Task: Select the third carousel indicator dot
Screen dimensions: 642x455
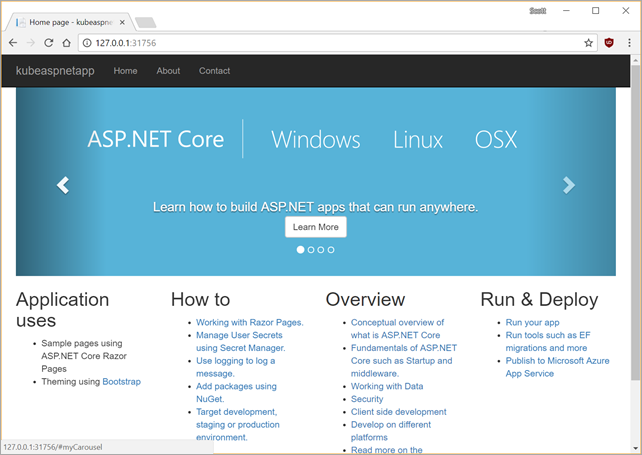Action: click(321, 249)
